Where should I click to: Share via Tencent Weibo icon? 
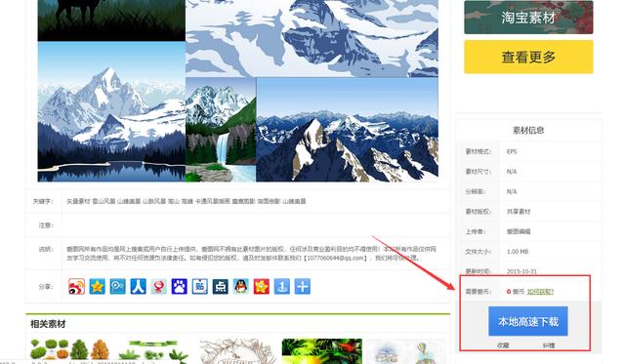point(117,286)
